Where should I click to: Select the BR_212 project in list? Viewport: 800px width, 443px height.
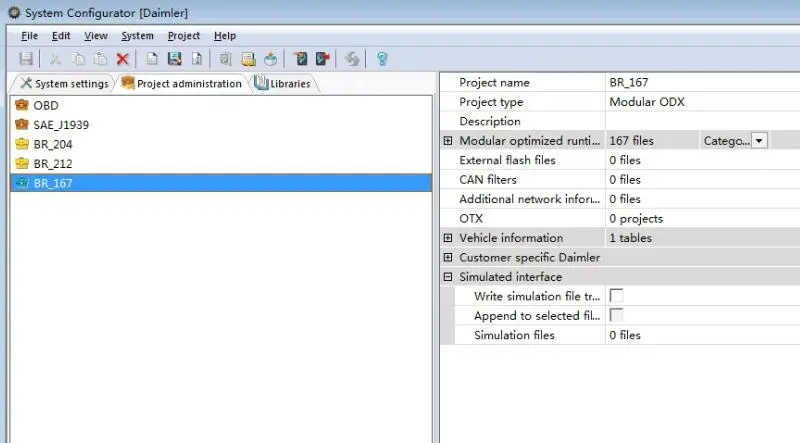(x=52, y=164)
